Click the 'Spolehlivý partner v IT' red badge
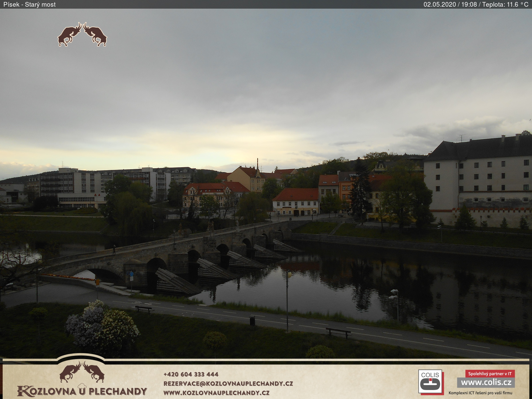The width and height of the screenshot is (532, 399). 490,374
